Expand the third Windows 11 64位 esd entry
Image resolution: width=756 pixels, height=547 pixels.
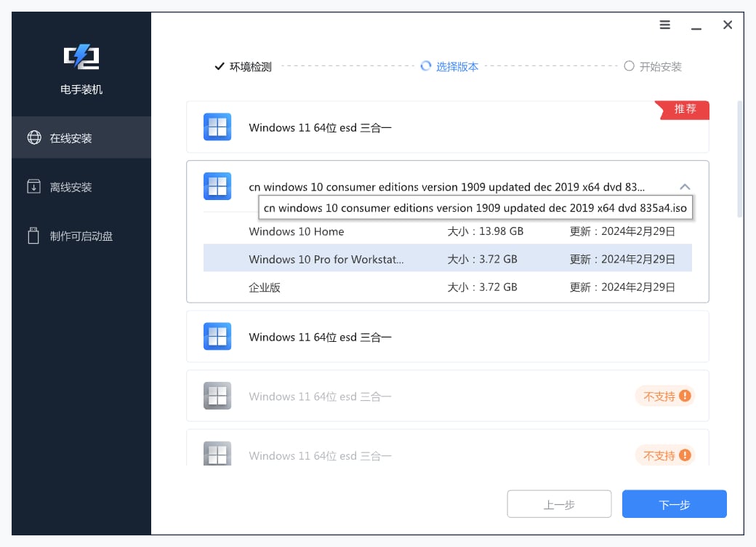447,337
